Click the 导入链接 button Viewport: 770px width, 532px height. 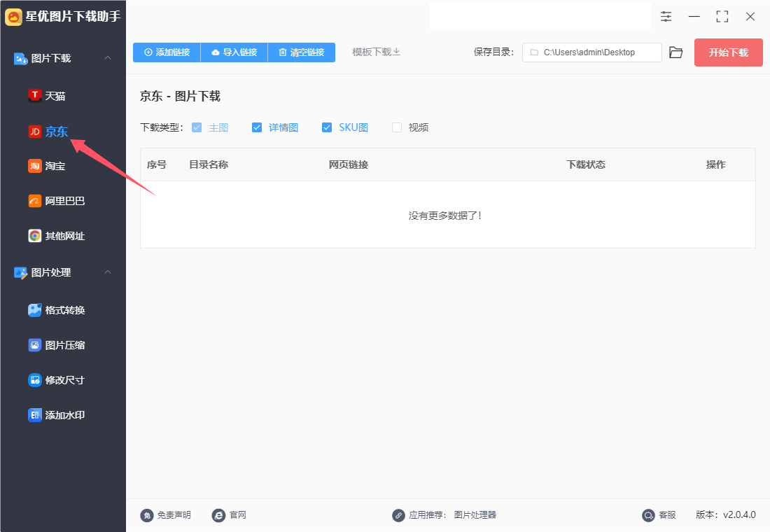234,52
